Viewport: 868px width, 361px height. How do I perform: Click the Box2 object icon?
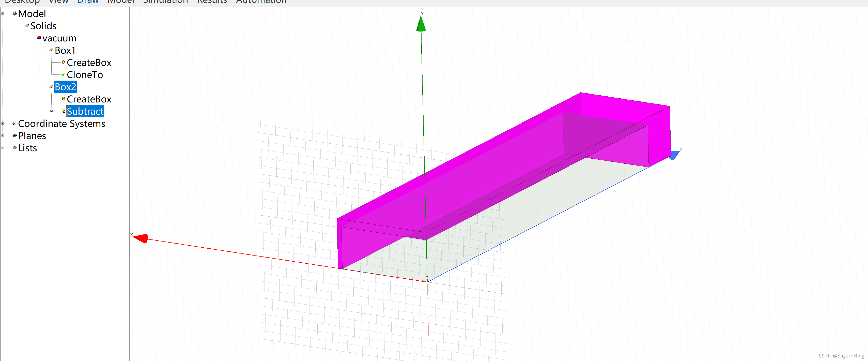pyautogui.click(x=51, y=87)
